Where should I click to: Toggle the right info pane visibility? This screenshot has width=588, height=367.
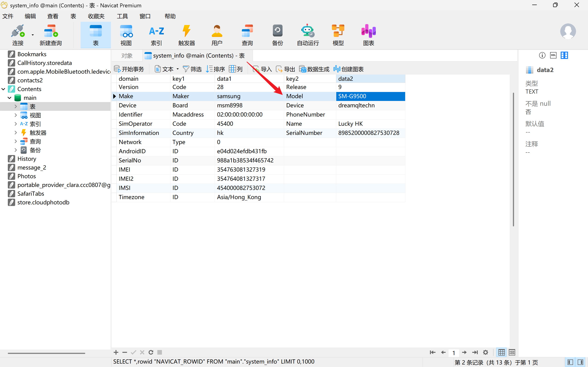581,362
